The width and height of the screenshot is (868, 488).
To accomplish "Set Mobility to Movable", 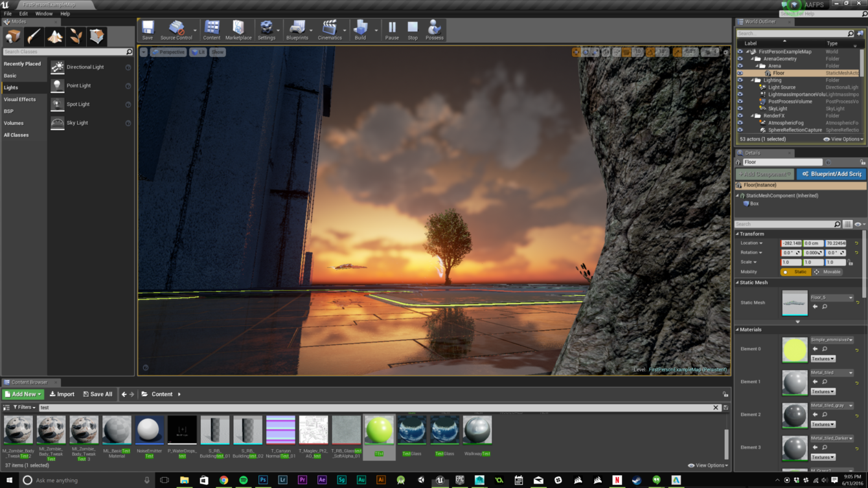I will pos(828,272).
